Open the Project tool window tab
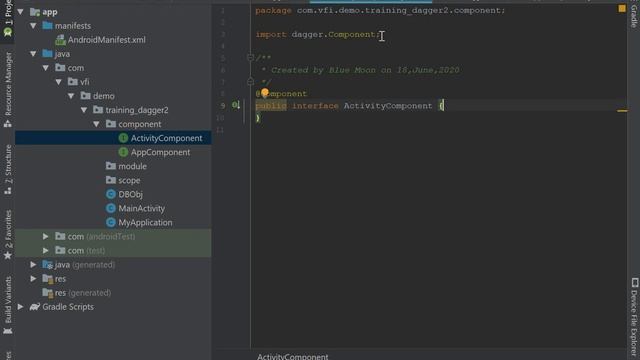 [8, 18]
